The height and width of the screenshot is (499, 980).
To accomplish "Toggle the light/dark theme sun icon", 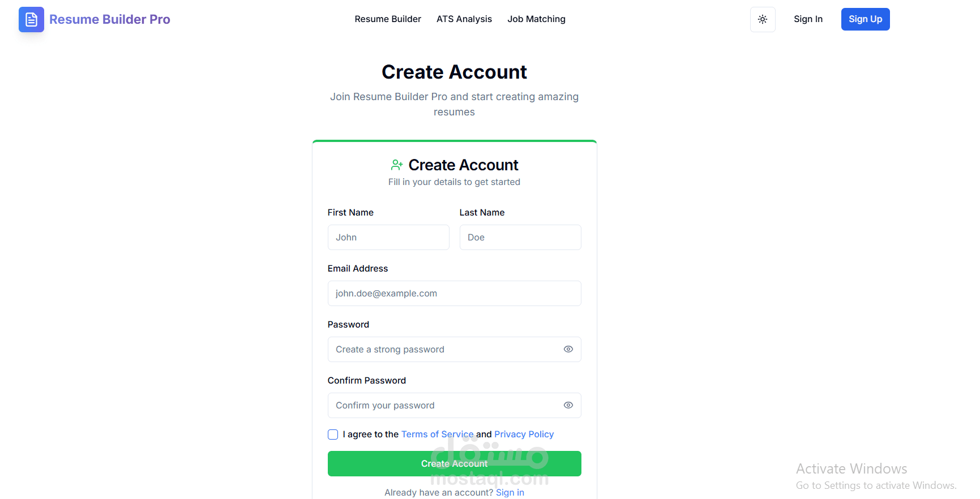I will click(763, 19).
